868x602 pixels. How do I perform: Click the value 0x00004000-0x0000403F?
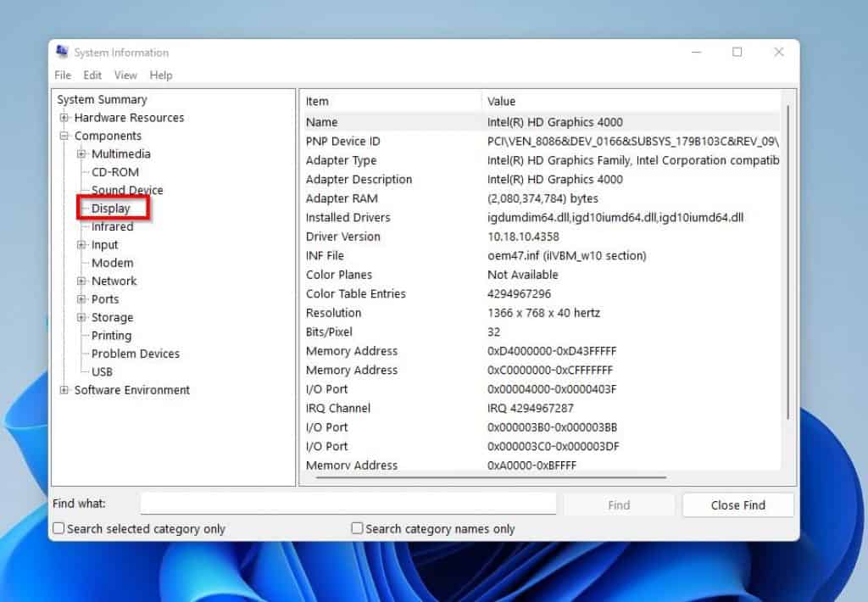click(552, 389)
